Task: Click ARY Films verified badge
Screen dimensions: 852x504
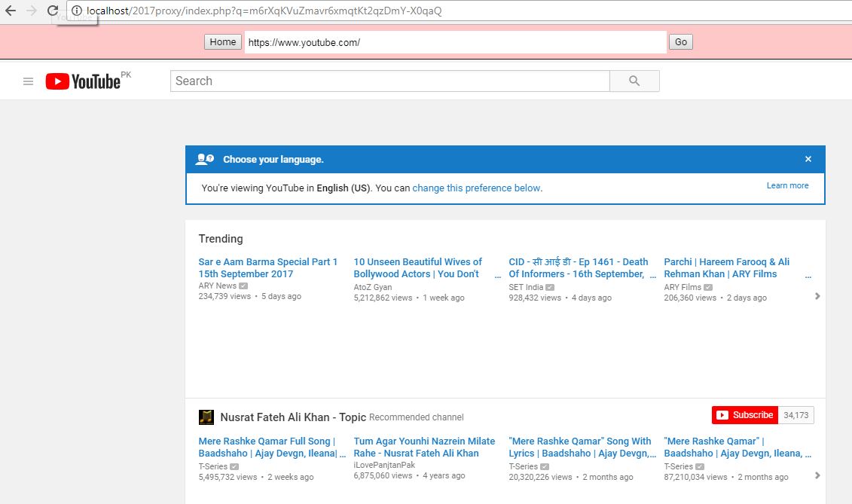Action: [x=708, y=288]
